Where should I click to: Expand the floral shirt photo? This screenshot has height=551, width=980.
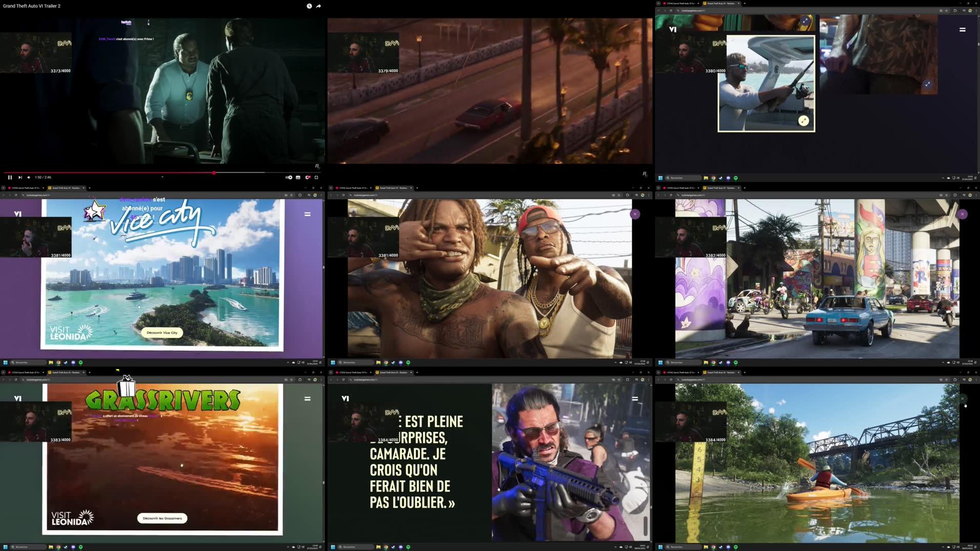[927, 84]
